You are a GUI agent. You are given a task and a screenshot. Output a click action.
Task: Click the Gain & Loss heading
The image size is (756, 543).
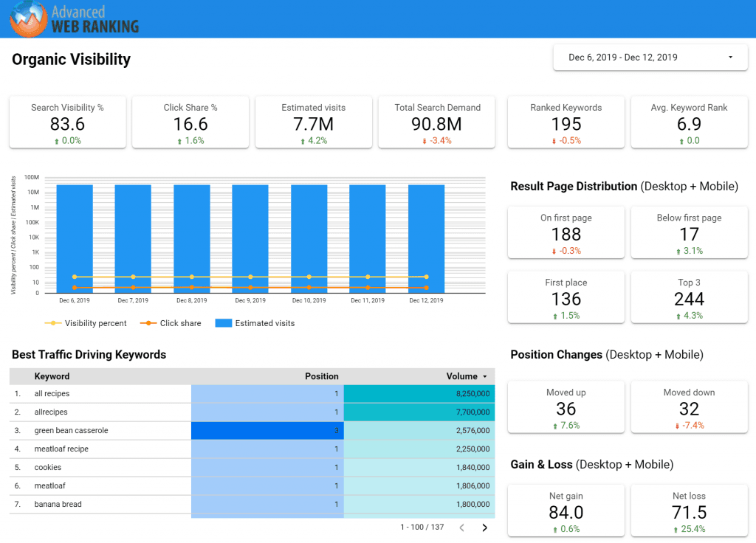(x=591, y=465)
